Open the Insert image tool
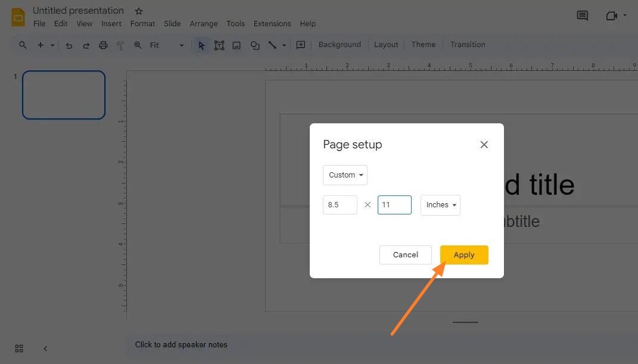This screenshot has height=364, width=638. (236, 45)
